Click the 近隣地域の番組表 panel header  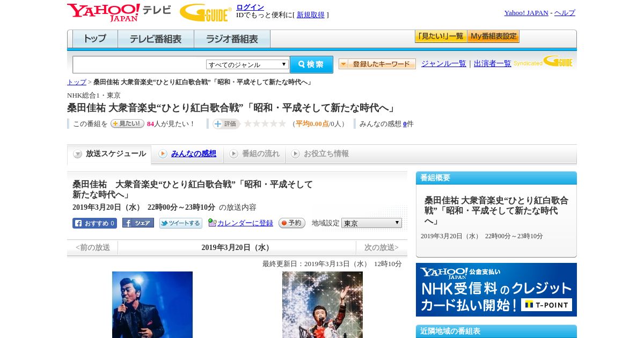(x=496, y=332)
